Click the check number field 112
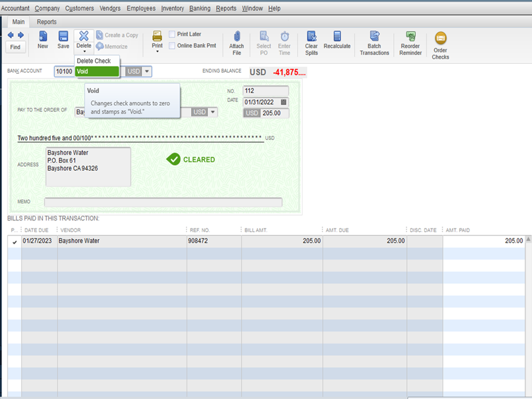Image resolution: width=532 pixels, height=399 pixels. pos(265,90)
